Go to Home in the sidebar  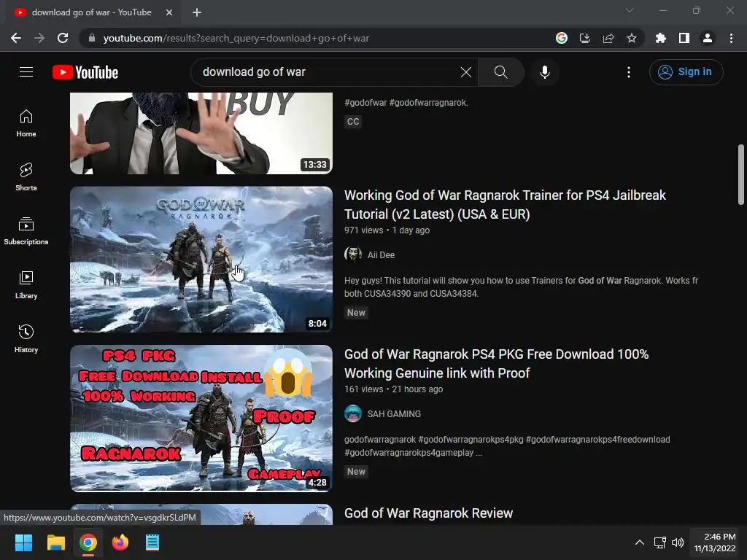(x=26, y=123)
